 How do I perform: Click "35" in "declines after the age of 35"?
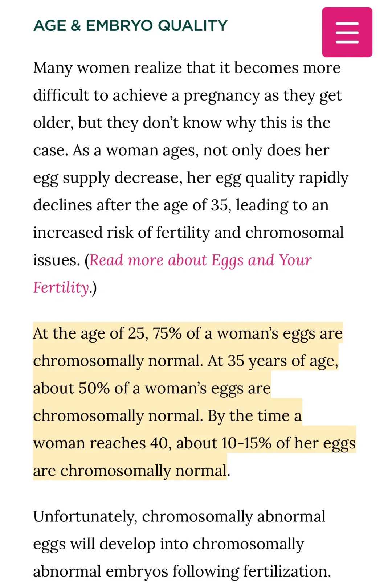pos(219,205)
